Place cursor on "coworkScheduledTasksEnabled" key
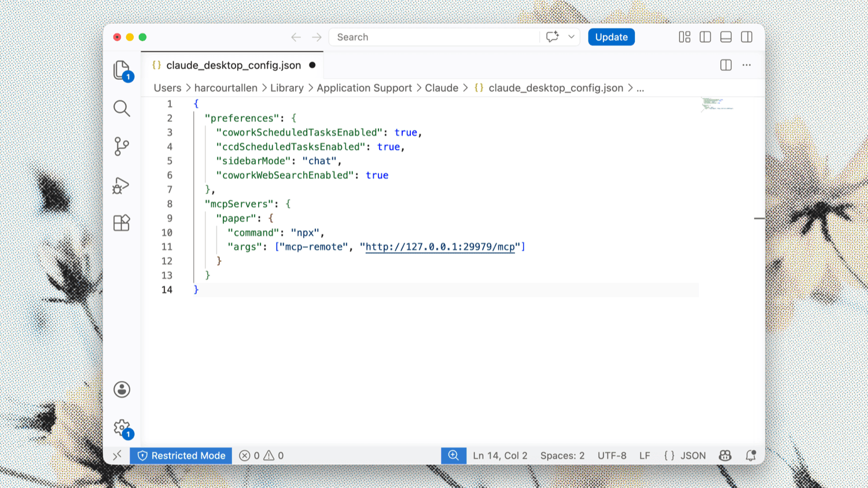This screenshot has height=488, width=868. [299, 133]
